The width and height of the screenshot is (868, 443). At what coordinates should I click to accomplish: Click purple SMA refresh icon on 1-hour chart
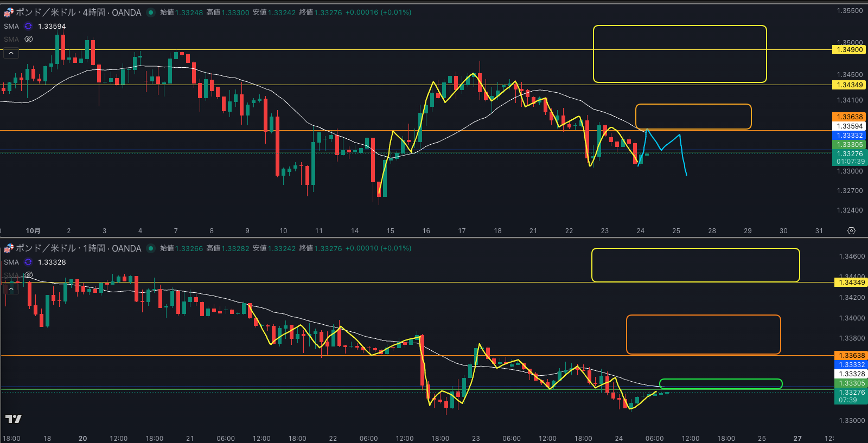[x=28, y=262]
